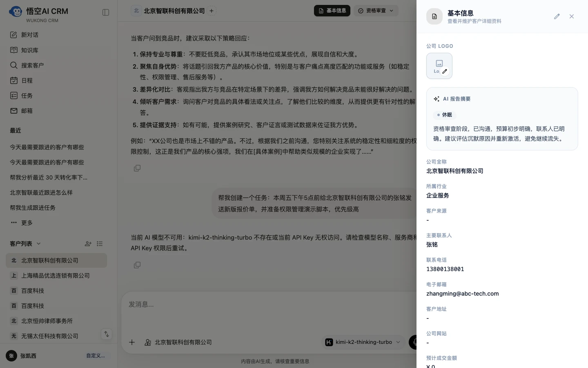Image resolution: width=588 pixels, height=368 pixels.
Task: Close the 基本信息 panel
Action: (572, 16)
